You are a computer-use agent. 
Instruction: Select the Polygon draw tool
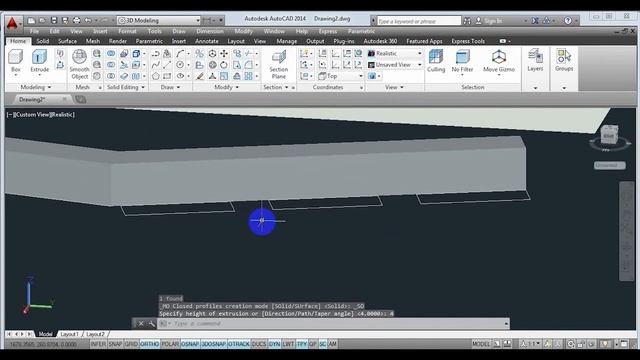click(x=156, y=76)
